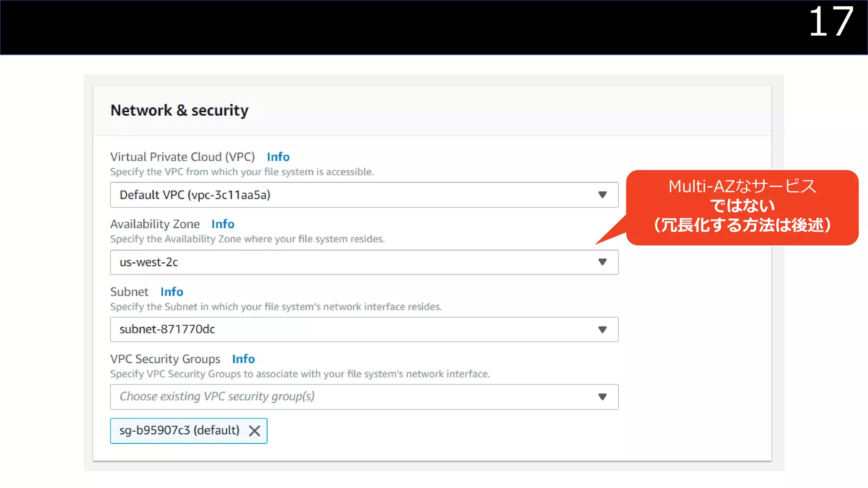
Task: Click the Virtual Private Cloud (VPC) label
Action: click(182, 157)
